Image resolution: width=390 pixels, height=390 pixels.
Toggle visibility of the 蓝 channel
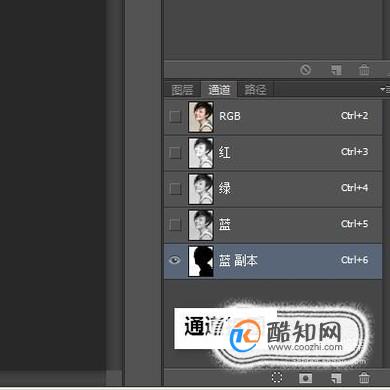click(x=175, y=225)
